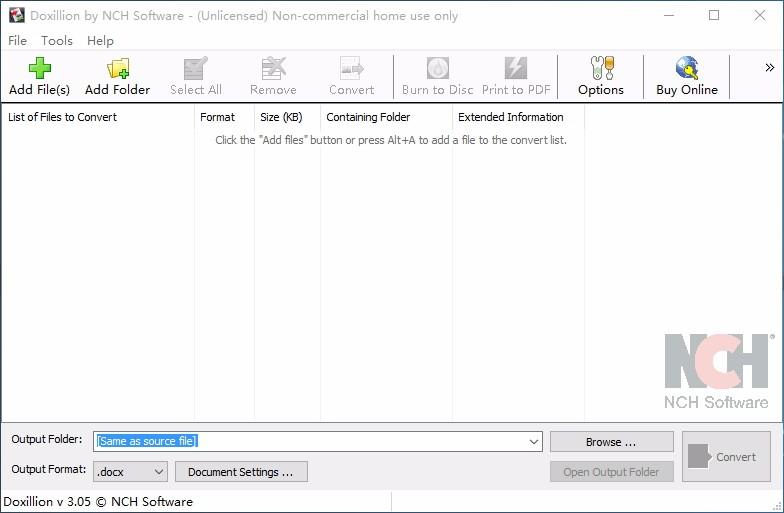Click the Convert icon in the toolbar

[x=352, y=68]
